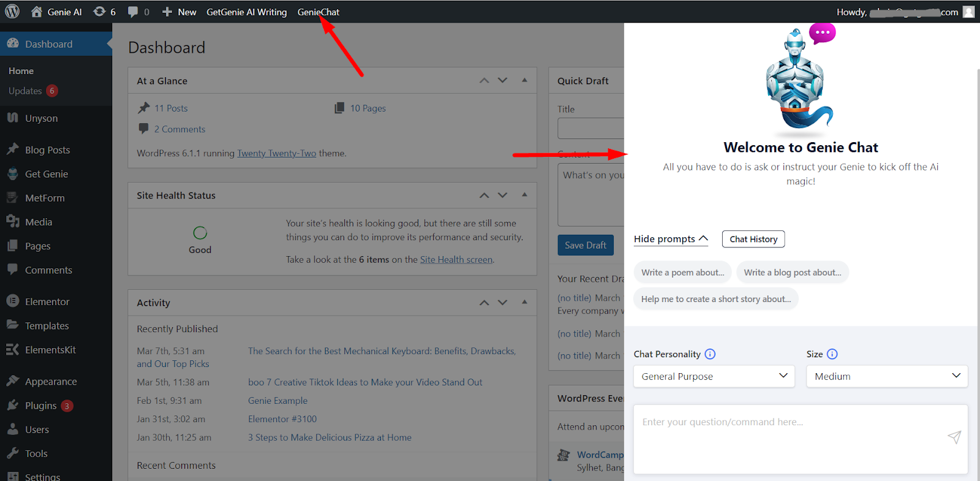Open the Unyson sidebar menu
The height and width of the screenshot is (481, 980).
(x=56, y=118)
